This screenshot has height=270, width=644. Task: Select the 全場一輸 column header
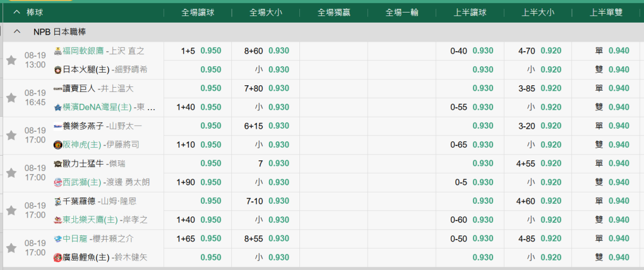[402, 13]
